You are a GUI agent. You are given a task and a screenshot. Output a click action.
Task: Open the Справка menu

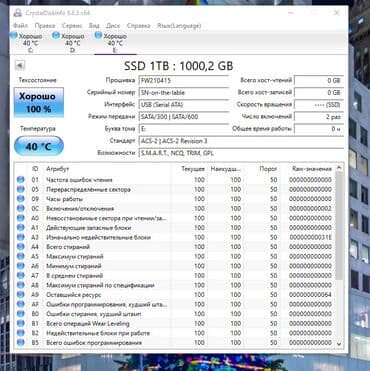(138, 26)
